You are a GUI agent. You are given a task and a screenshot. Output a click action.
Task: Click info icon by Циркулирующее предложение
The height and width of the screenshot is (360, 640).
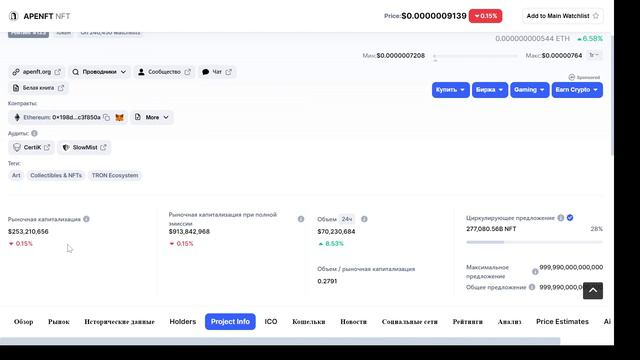click(x=561, y=218)
